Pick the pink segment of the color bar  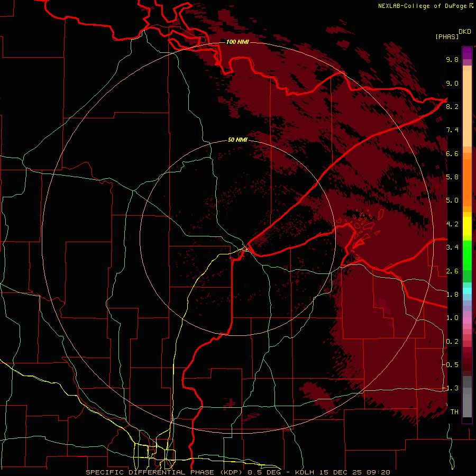click(467, 321)
